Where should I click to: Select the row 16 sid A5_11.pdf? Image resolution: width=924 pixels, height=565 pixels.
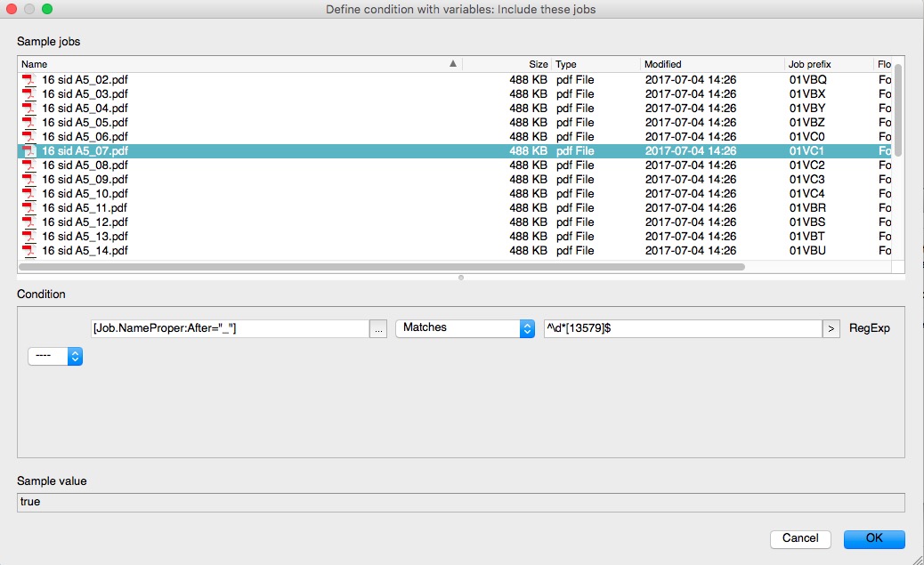click(x=85, y=208)
